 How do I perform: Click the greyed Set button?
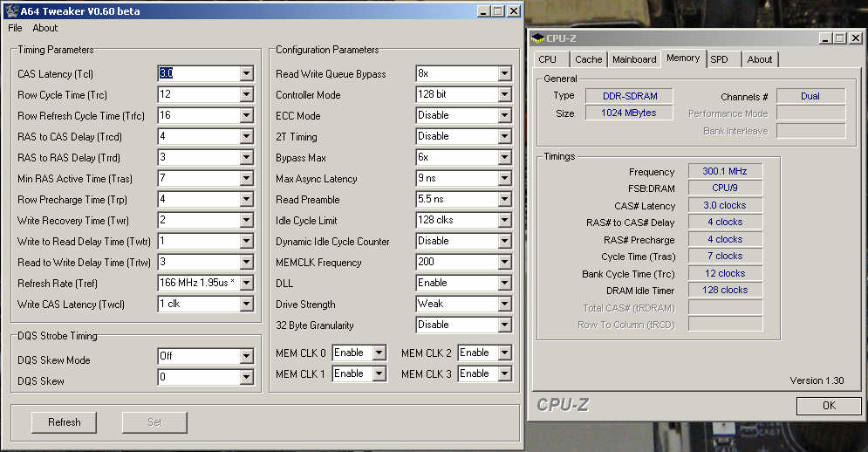coord(154,422)
